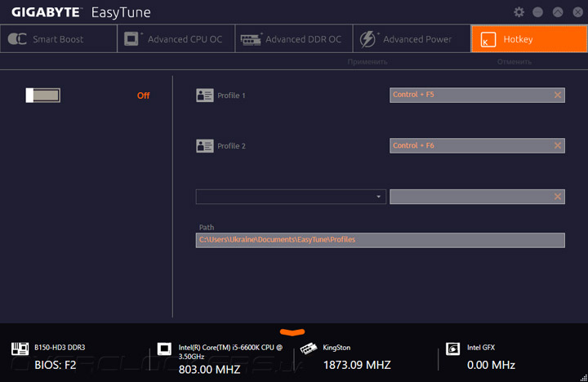Click the Profile 1 card icon
588x382 pixels.
pyautogui.click(x=205, y=95)
